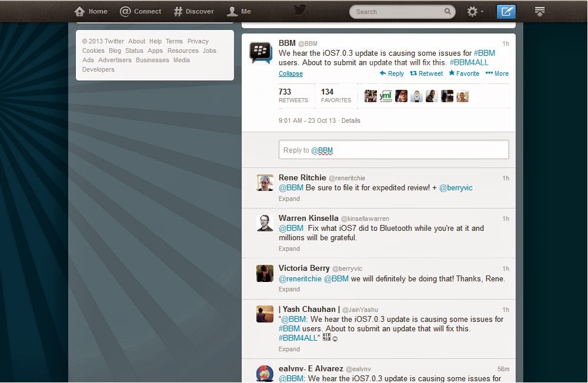Open the Developers footer link
This screenshot has width=588, height=383.
coord(98,69)
